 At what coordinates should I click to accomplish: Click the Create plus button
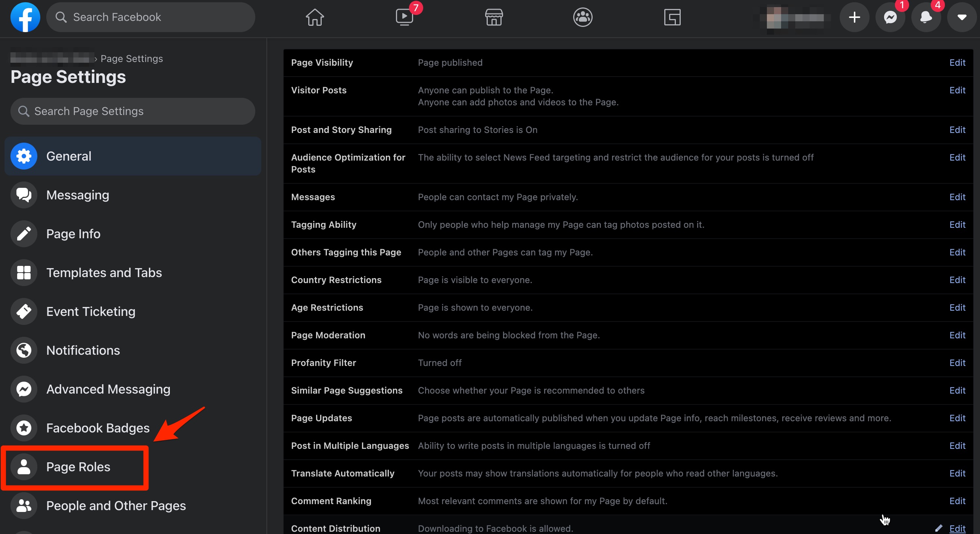pos(854,17)
